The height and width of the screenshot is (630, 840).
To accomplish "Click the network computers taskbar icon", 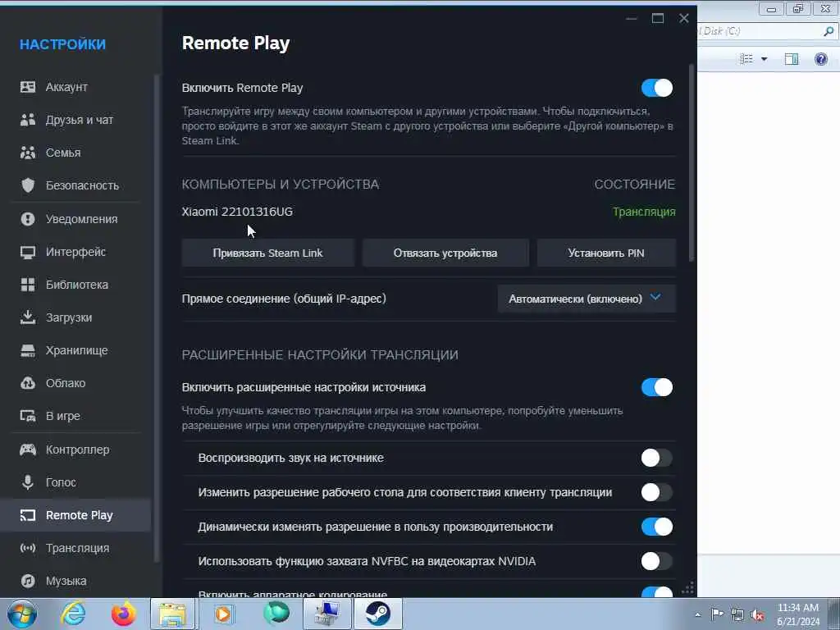I will point(326,614).
